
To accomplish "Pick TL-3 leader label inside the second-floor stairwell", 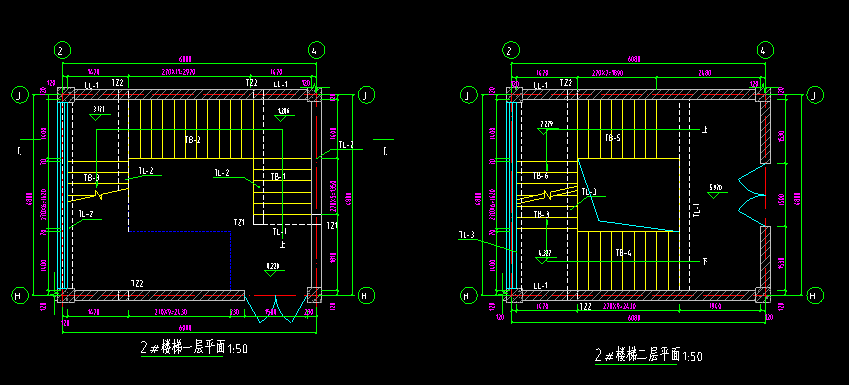I will pos(589,192).
